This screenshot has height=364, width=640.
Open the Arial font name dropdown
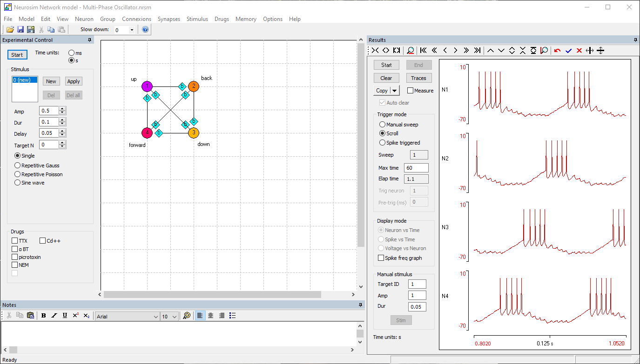pos(155,317)
